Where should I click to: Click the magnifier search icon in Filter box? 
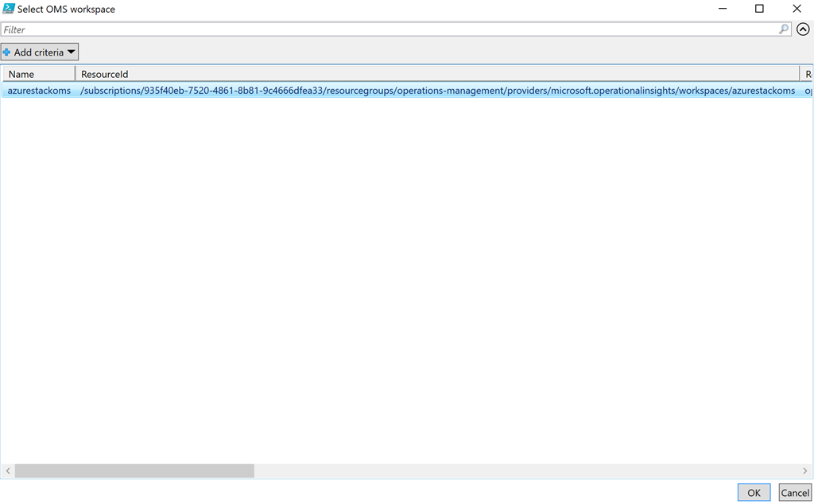(x=784, y=29)
